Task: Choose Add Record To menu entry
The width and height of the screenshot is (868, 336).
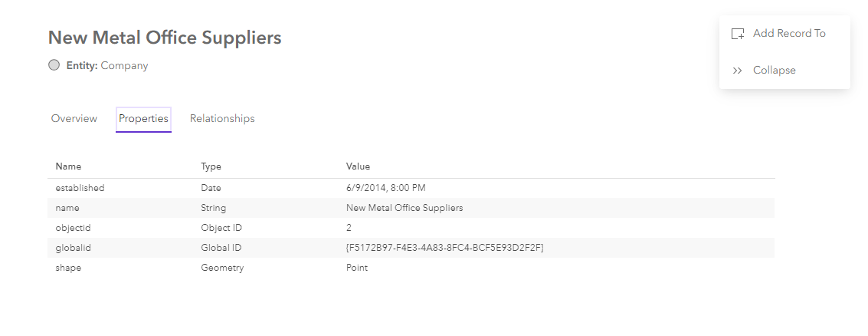Action: (789, 34)
